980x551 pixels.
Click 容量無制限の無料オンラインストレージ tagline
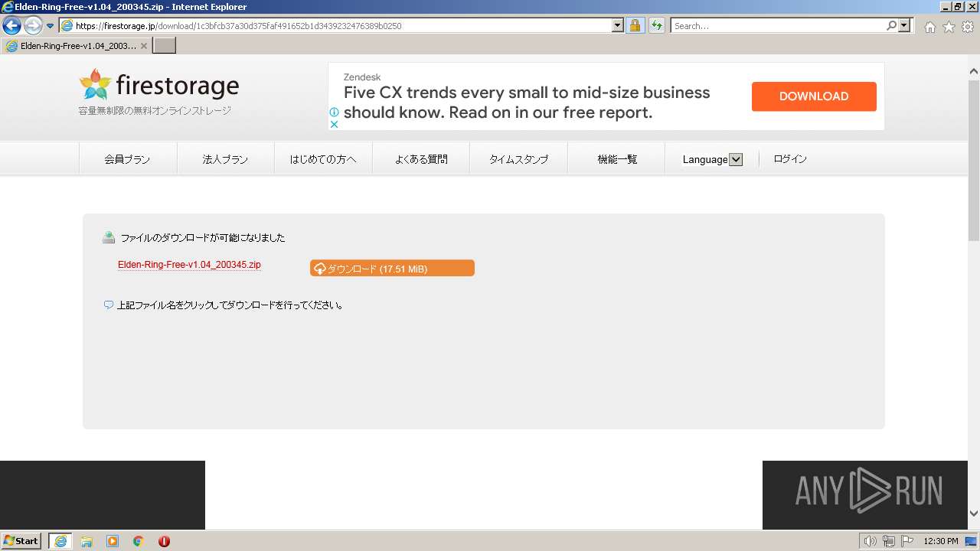[x=155, y=111]
